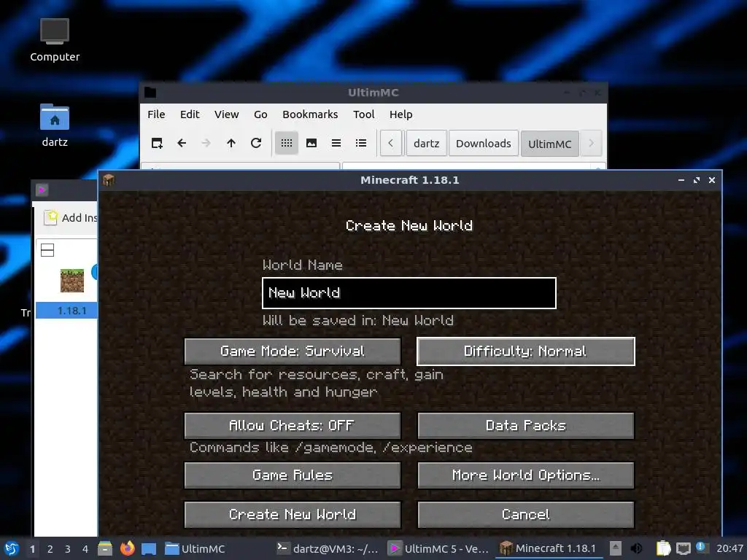Click the Game Mode: Survival button

[x=292, y=351]
